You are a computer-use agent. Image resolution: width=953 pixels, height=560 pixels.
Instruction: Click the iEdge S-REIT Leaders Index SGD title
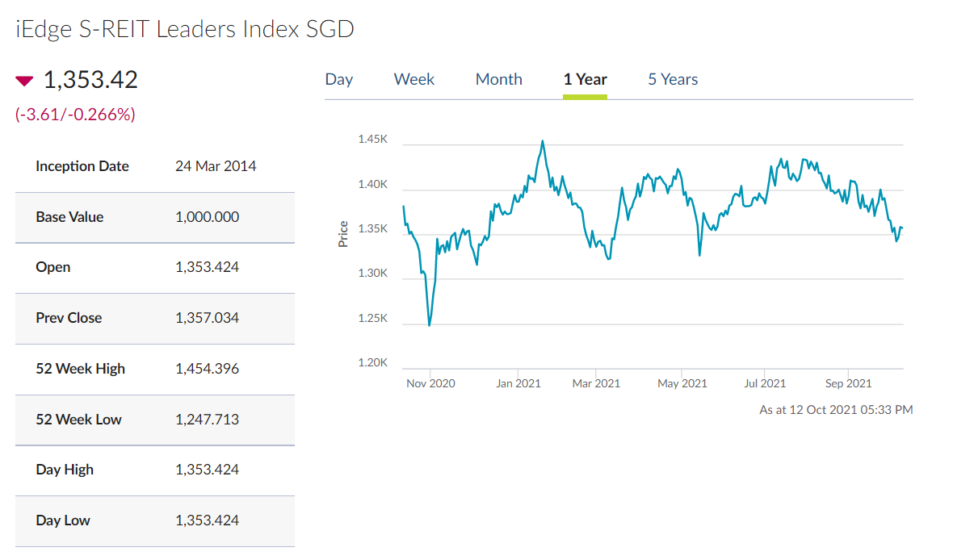click(185, 29)
